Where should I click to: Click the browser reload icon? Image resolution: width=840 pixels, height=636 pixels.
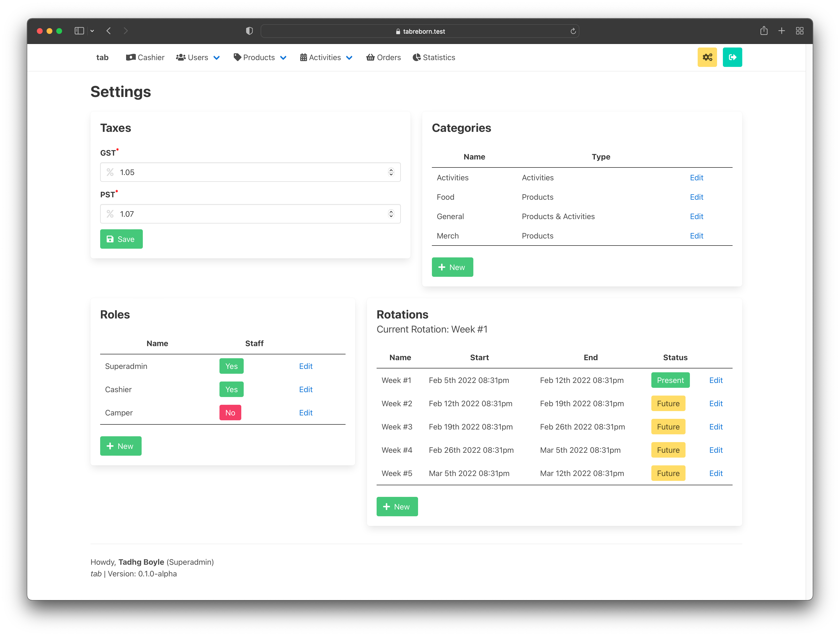pos(573,31)
